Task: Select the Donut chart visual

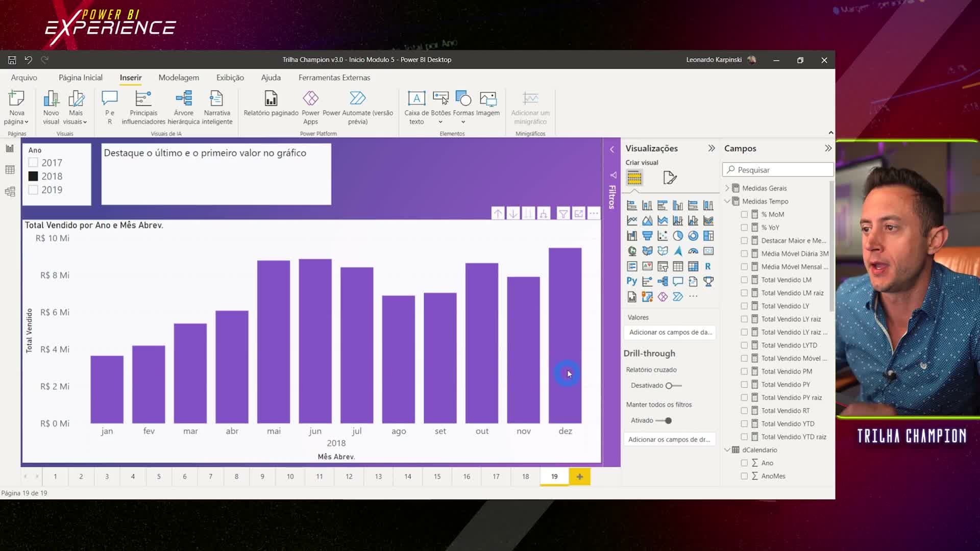Action: click(x=693, y=236)
